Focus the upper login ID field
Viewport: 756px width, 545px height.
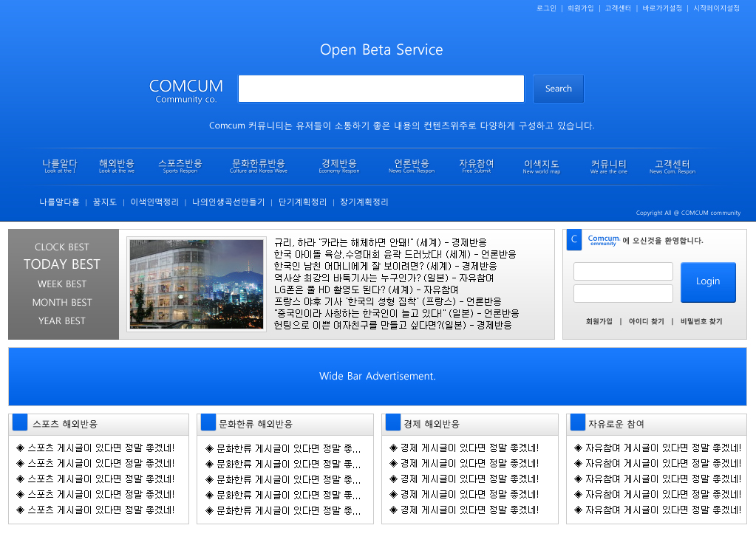tap(623, 272)
